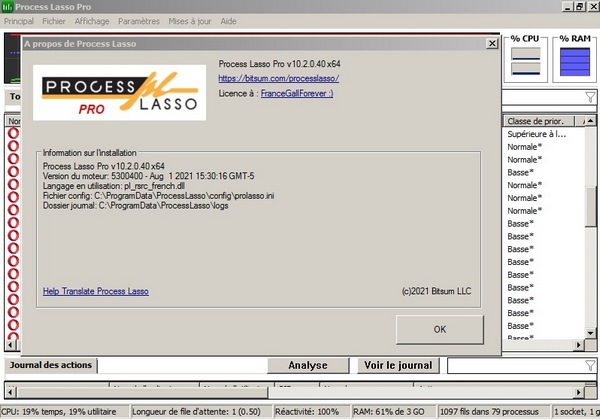Viewport: 600px width, 420px height.
Task: Click the % RAM gauge
Action: point(575,62)
